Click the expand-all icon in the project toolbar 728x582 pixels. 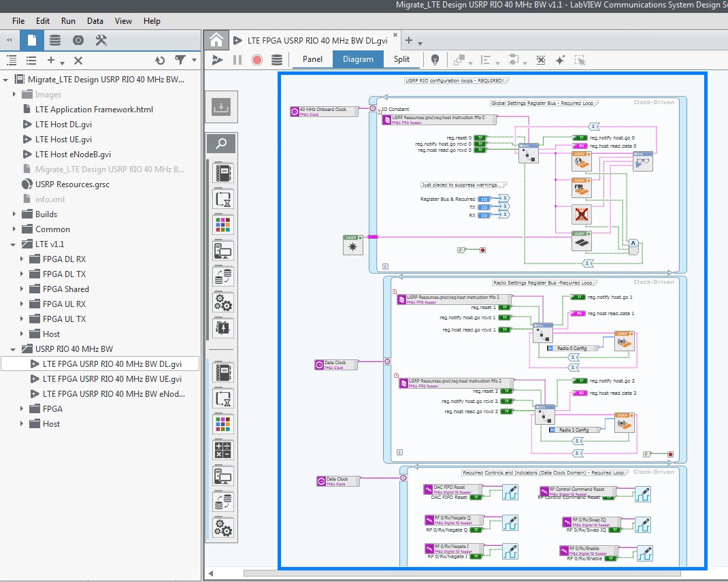click(12, 61)
